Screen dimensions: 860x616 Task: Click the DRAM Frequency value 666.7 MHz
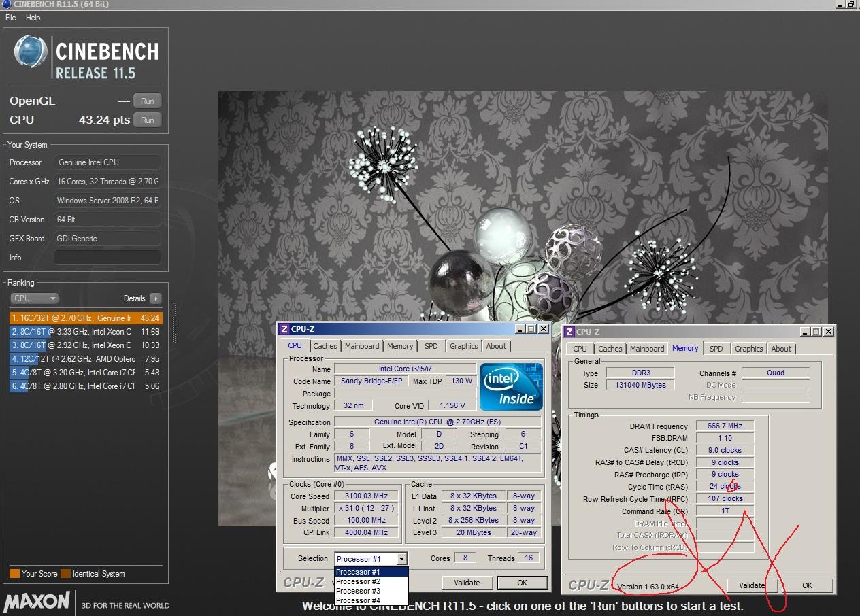[725, 426]
